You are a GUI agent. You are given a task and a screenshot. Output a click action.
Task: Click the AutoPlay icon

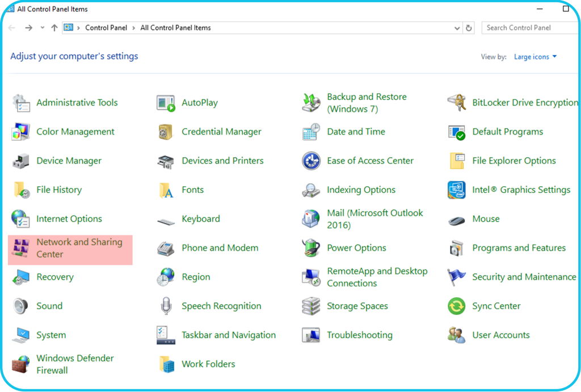(166, 103)
